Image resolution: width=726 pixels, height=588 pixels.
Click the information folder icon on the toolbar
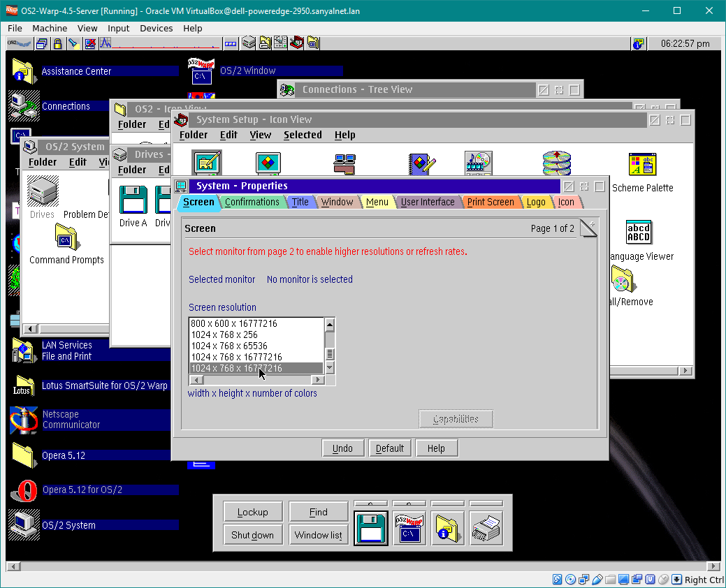448,528
